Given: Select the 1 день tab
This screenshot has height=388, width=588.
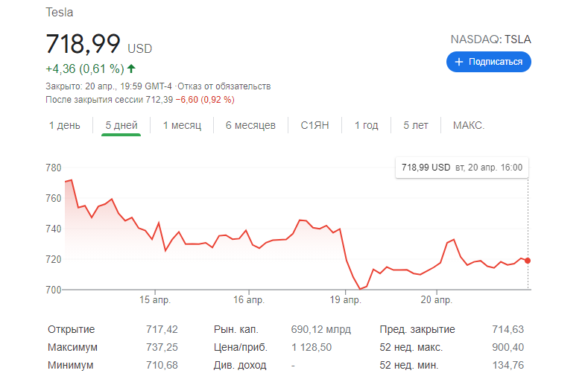Looking at the screenshot, I should pyautogui.click(x=65, y=125).
